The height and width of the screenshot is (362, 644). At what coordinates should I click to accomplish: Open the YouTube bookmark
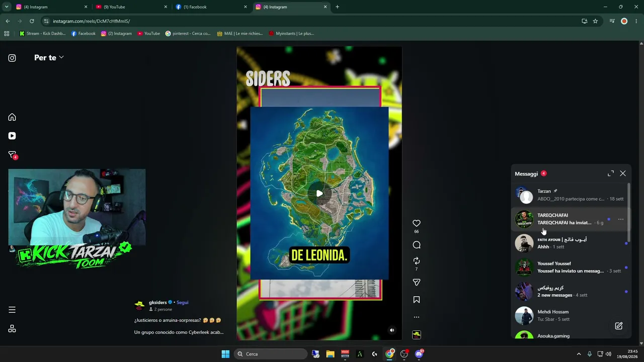click(148, 34)
